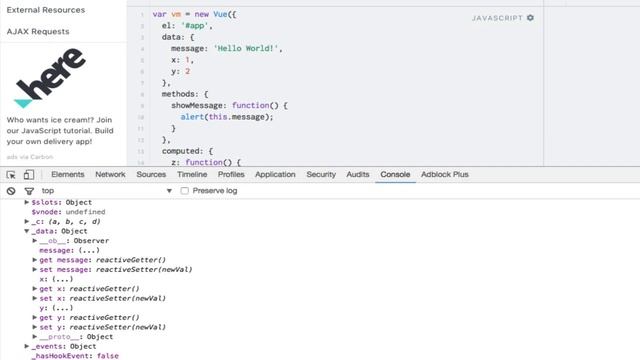Image resolution: width=640 pixels, height=360 pixels.
Task: Click the showMessage: function() code line
Action: pos(229,105)
